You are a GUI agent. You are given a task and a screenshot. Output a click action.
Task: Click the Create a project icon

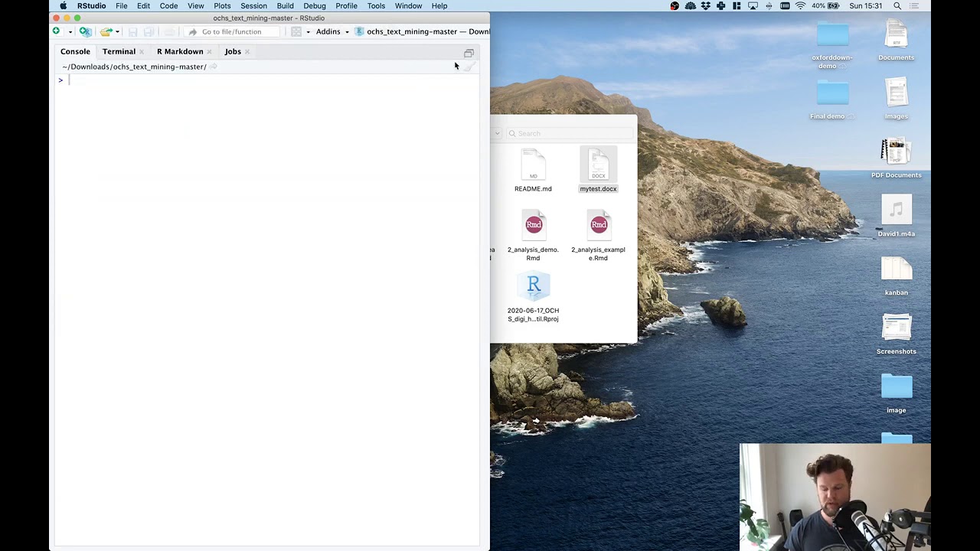[x=85, y=31]
